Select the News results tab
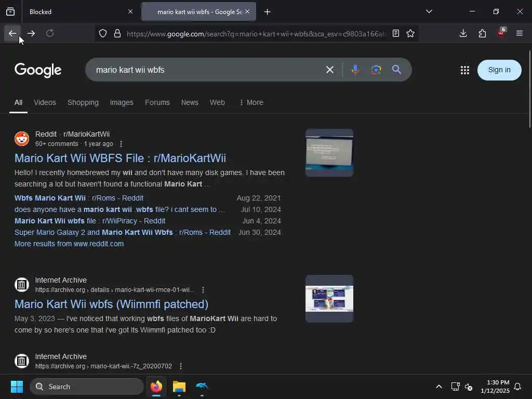 (190, 102)
